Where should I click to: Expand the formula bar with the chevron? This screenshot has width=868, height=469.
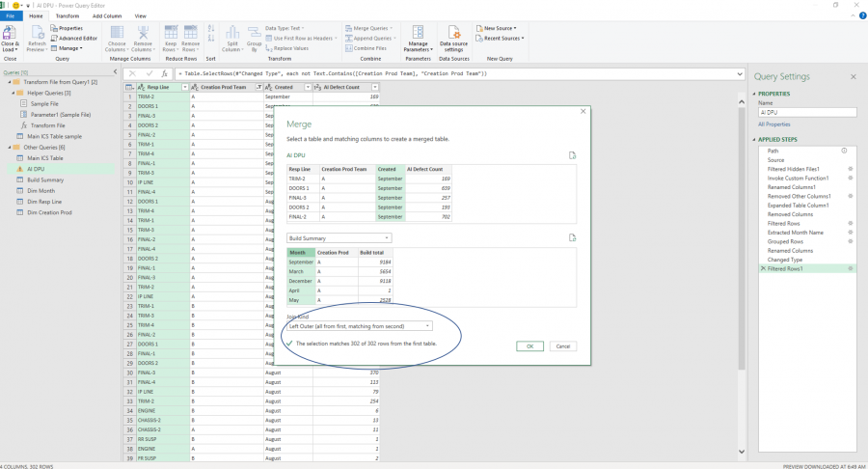[740, 73]
